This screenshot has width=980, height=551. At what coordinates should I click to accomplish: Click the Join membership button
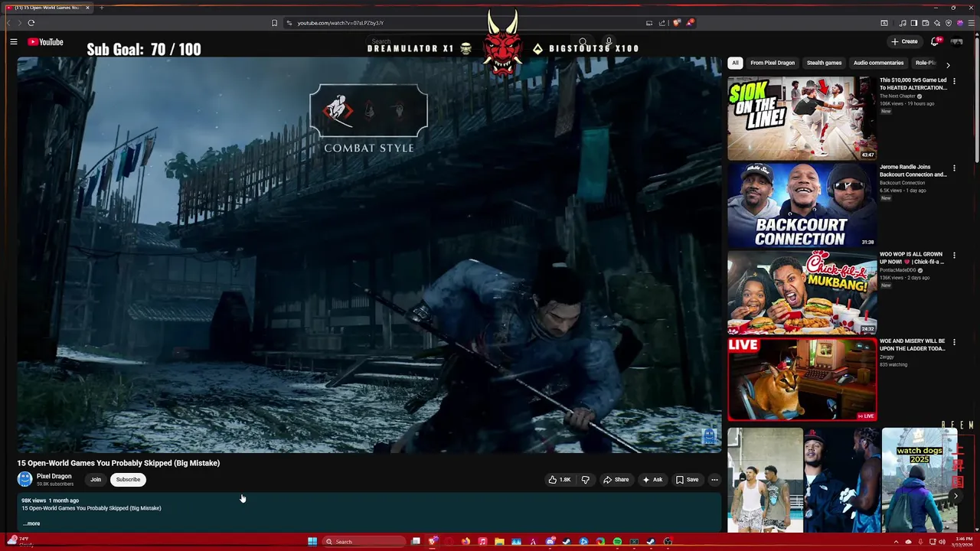coord(96,480)
